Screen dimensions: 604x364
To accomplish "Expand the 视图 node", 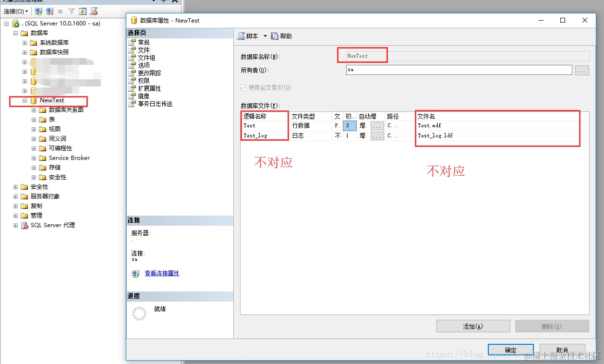I will tap(34, 129).
